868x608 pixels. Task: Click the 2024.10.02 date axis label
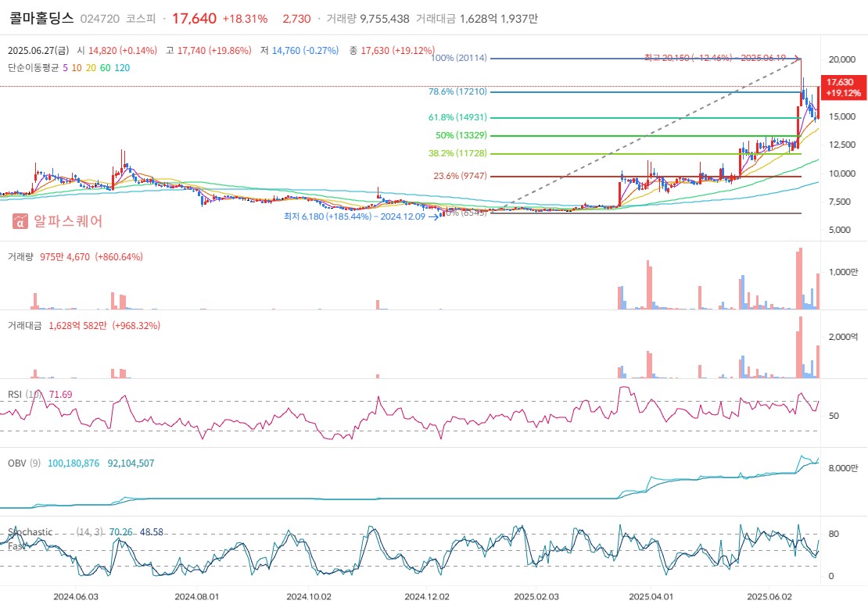[309, 597]
